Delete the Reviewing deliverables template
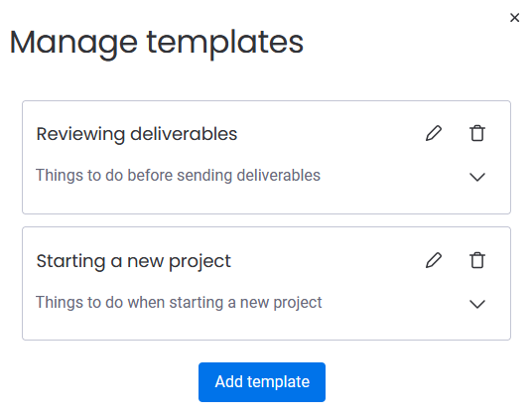 [x=477, y=133]
